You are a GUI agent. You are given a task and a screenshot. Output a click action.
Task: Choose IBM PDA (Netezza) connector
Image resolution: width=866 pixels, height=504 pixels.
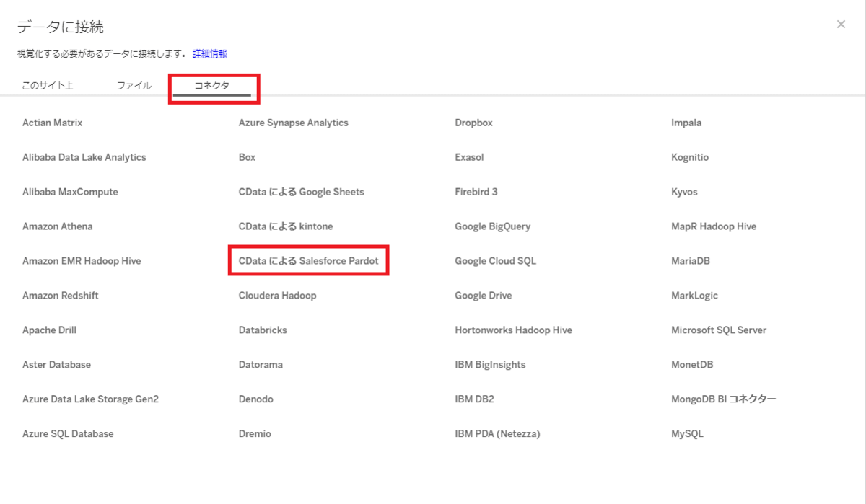coord(498,434)
